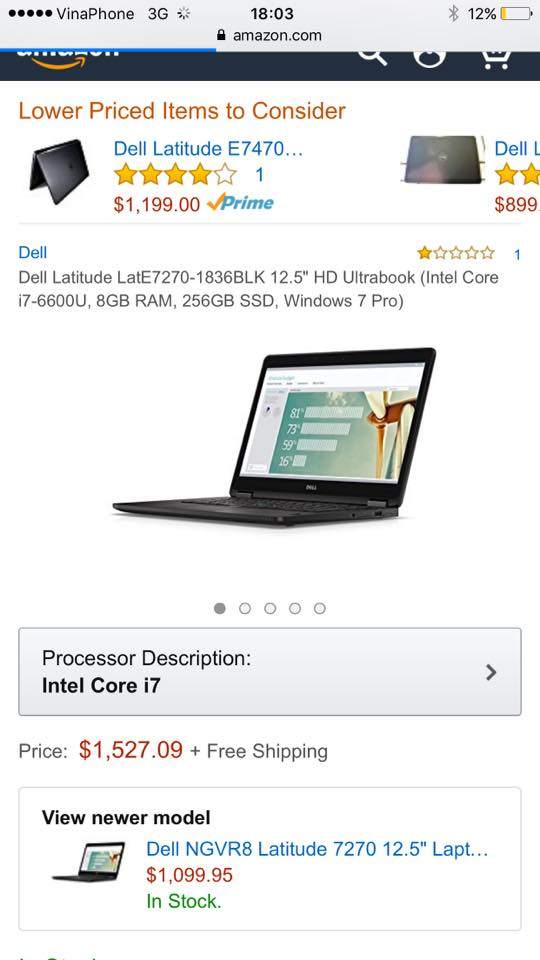Screen dimensions: 540x960
Task: Tap the Amazon logo
Action: 67,60
